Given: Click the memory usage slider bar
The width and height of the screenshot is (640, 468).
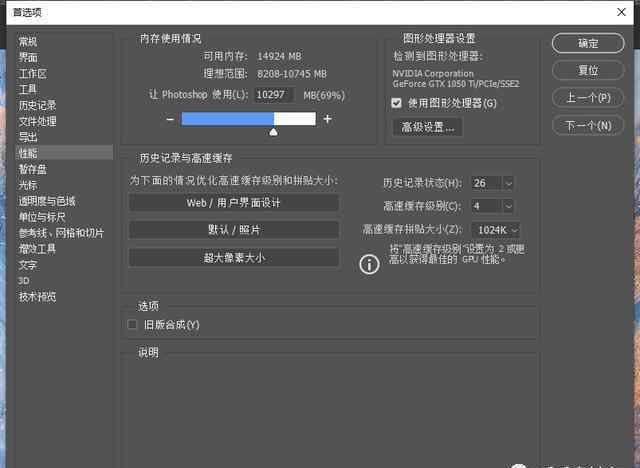Looking at the screenshot, I should [249, 119].
